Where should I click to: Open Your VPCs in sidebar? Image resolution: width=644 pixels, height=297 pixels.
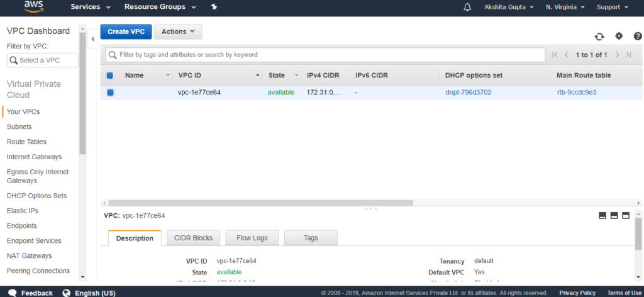click(23, 112)
